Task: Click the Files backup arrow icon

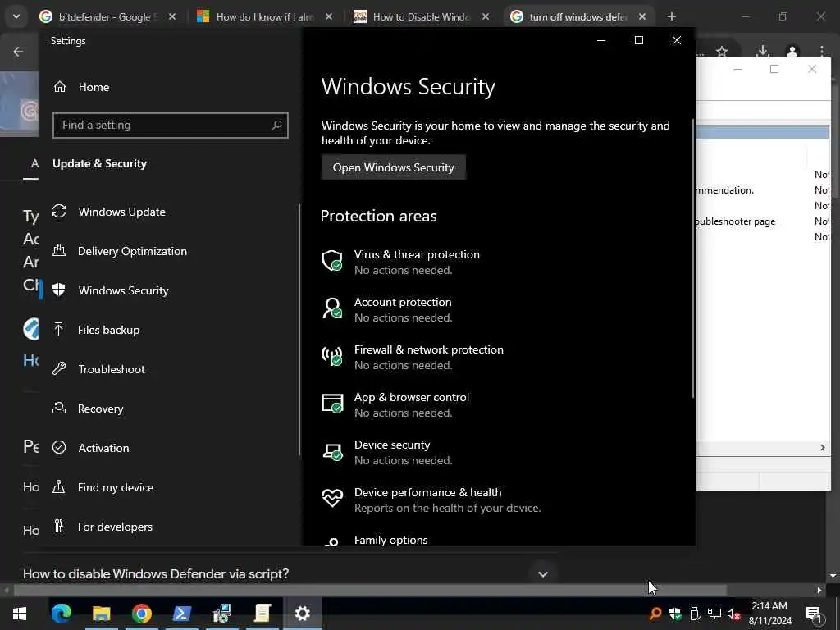Action: click(59, 330)
